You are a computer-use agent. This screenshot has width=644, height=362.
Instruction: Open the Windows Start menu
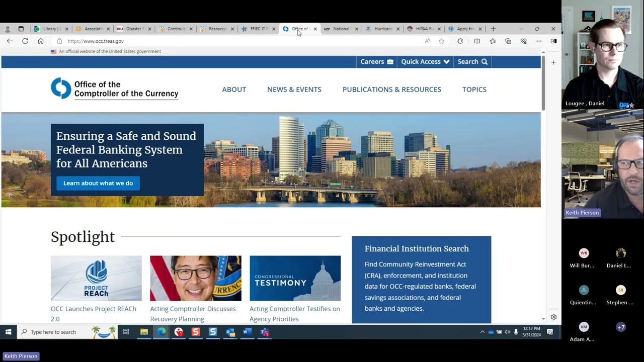tap(8, 332)
